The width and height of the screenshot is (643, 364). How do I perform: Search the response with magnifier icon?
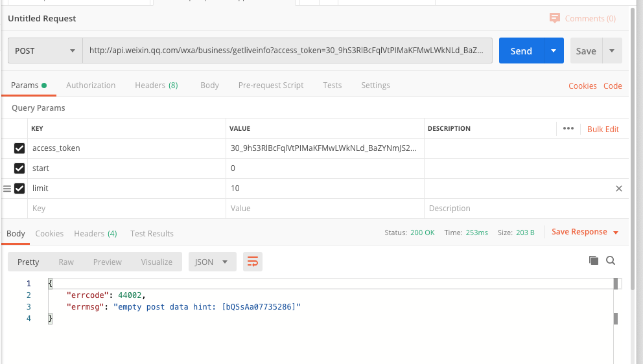(x=611, y=260)
